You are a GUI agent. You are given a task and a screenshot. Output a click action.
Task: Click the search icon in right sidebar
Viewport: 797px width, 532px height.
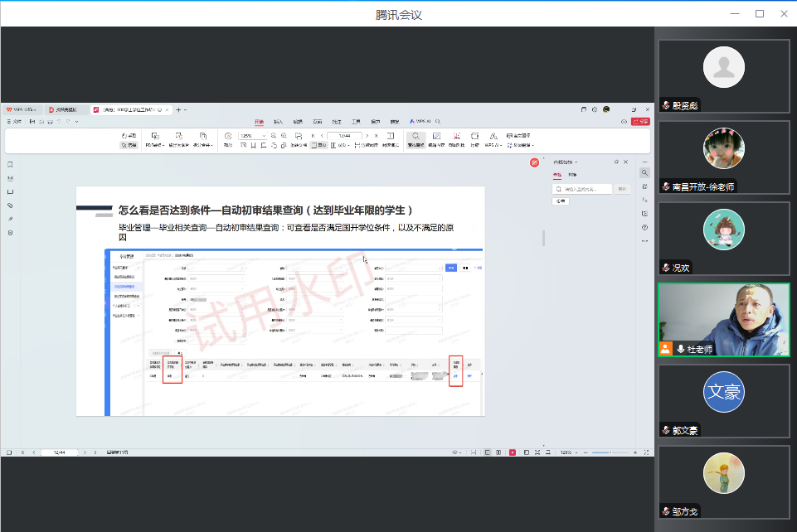tap(644, 172)
